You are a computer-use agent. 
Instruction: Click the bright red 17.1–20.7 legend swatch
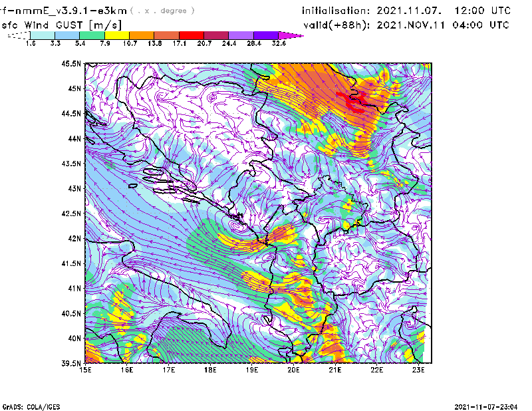(x=192, y=35)
